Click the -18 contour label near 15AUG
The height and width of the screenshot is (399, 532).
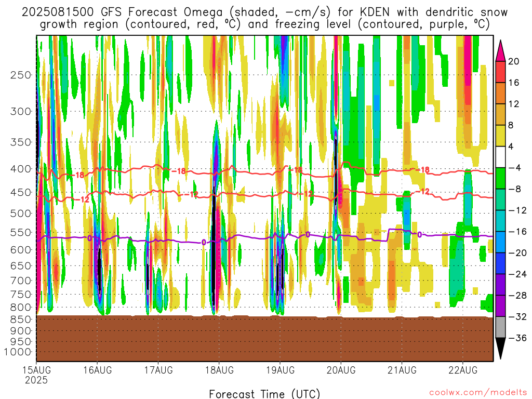[x=78, y=175]
